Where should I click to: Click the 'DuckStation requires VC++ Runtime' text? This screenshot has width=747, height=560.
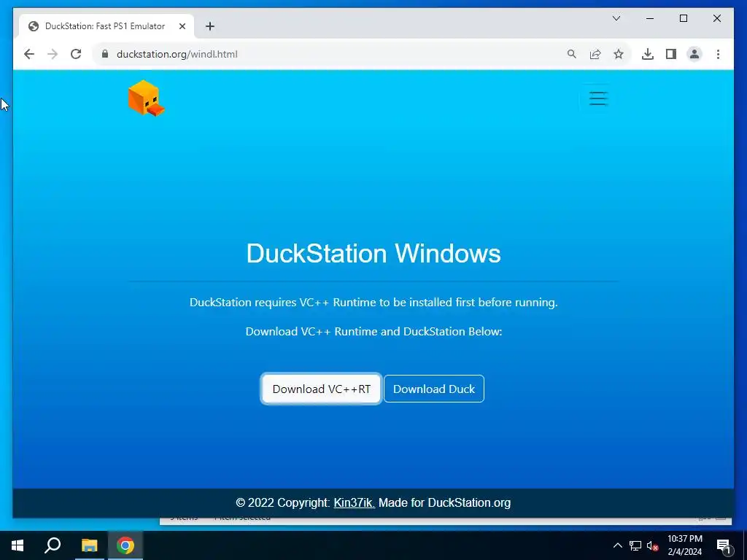[x=373, y=303]
